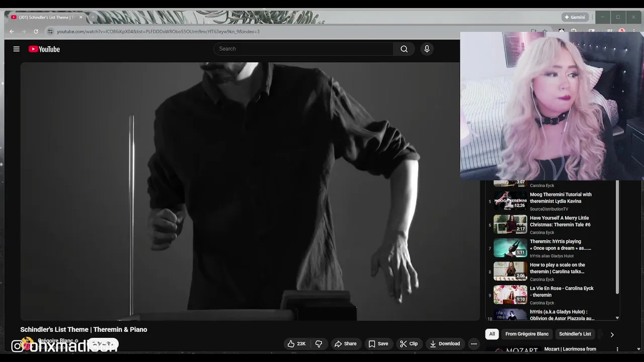
Task: Click the search magnifier button
Action: pos(404,49)
